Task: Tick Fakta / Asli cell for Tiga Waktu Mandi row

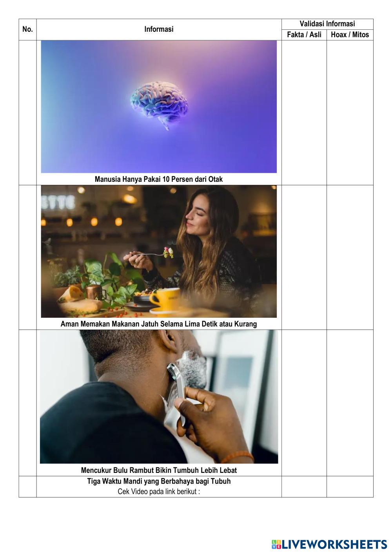Action: [x=304, y=487]
